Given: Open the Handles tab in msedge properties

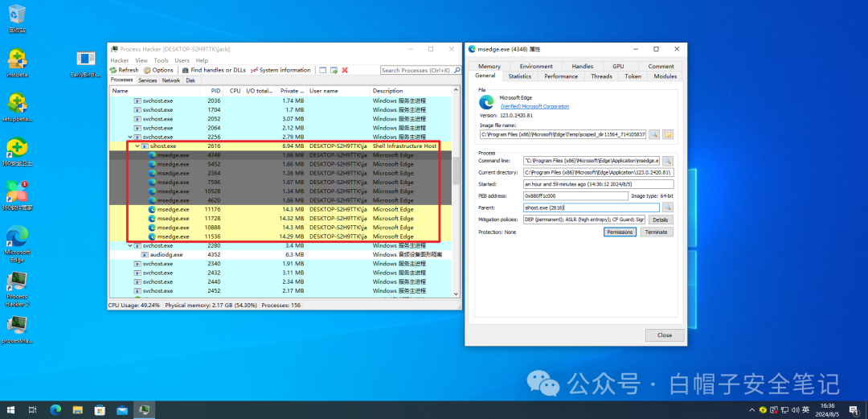Looking at the screenshot, I should 583,66.
